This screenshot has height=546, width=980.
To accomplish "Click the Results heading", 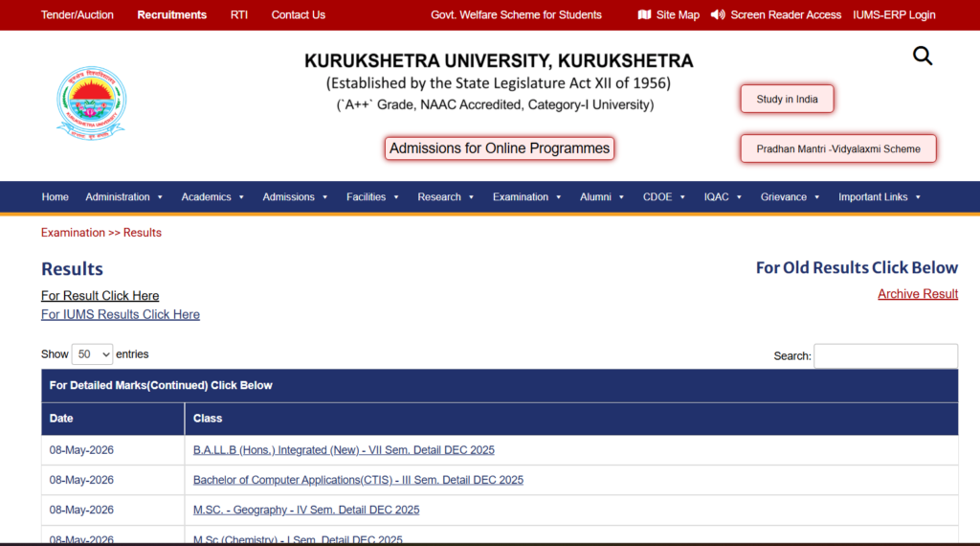I will 72,269.
